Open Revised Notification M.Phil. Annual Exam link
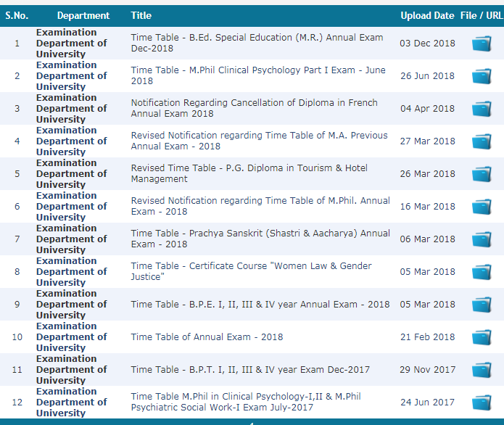 pyautogui.click(x=260, y=206)
